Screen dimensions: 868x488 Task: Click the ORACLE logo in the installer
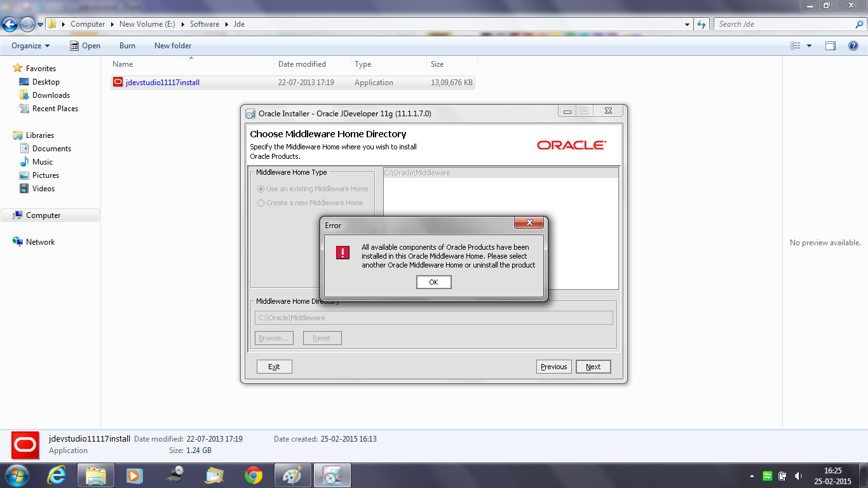pos(571,145)
